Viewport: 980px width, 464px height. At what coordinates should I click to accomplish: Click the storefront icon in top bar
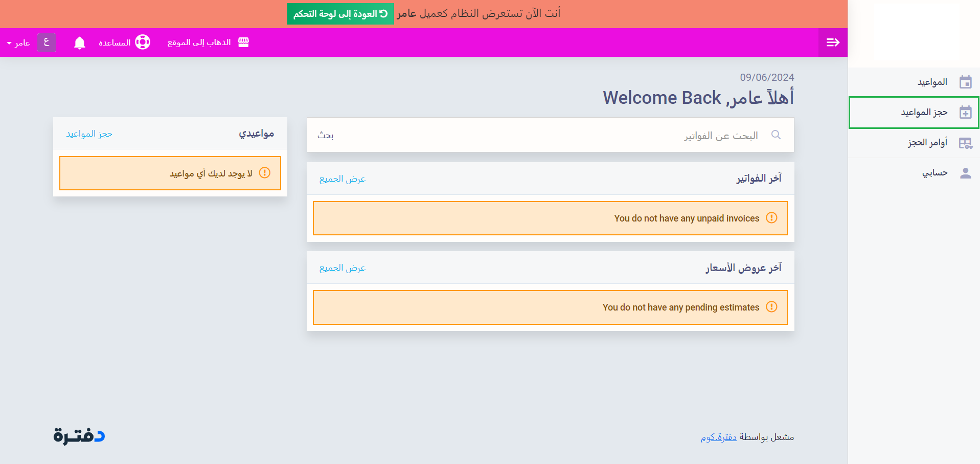coord(243,42)
